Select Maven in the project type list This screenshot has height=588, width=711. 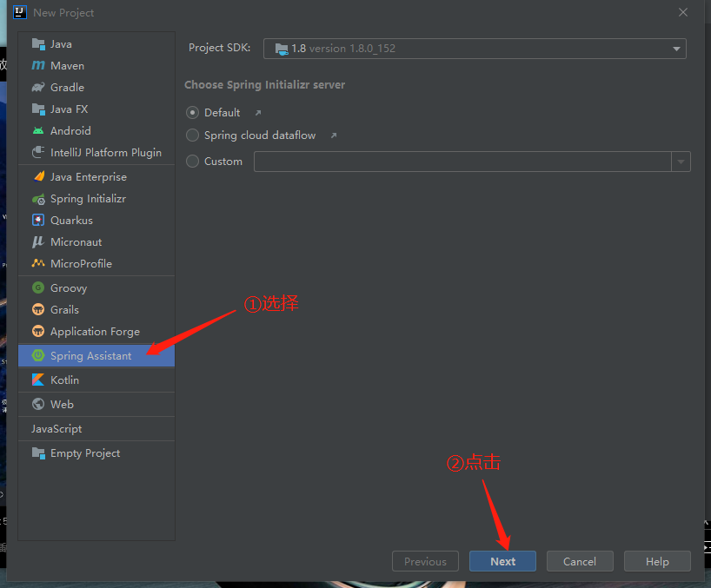point(96,66)
